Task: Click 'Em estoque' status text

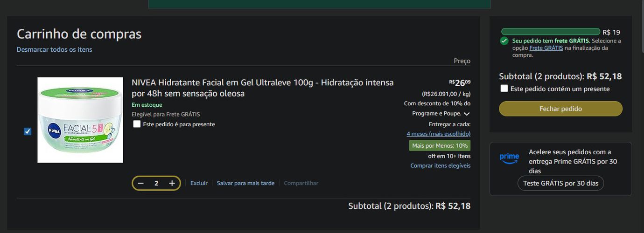Action: point(147,105)
